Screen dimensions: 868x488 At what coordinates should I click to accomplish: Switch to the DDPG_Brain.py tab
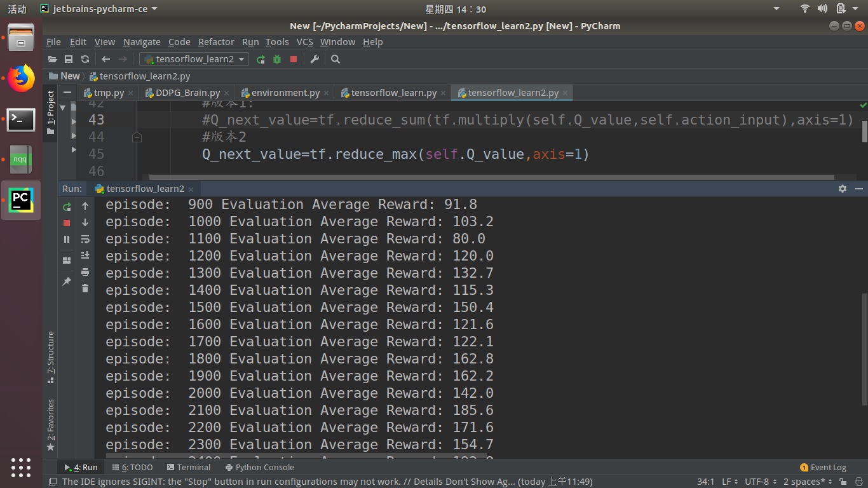click(187, 93)
